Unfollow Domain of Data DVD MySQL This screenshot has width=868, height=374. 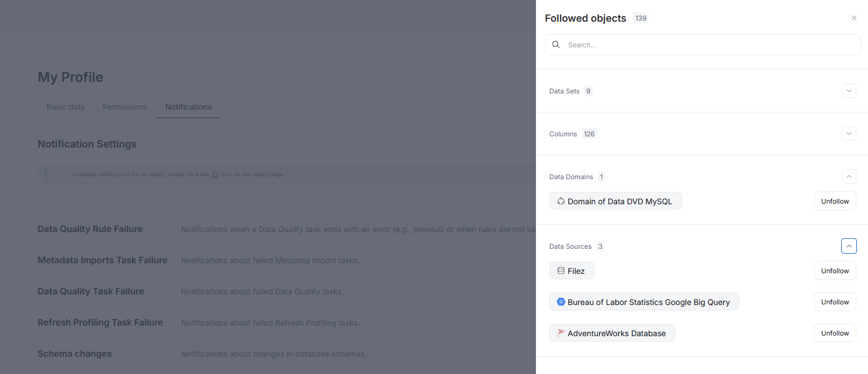(x=835, y=201)
